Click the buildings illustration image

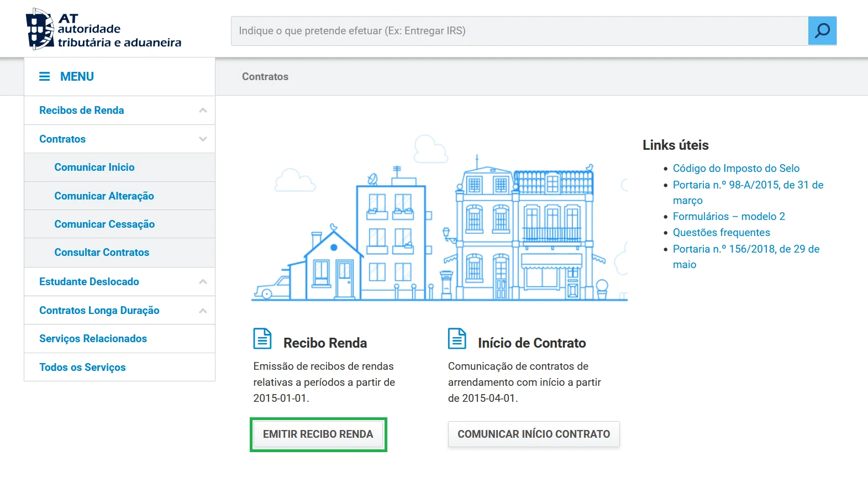pyautogui.click(x=439, y=221)
